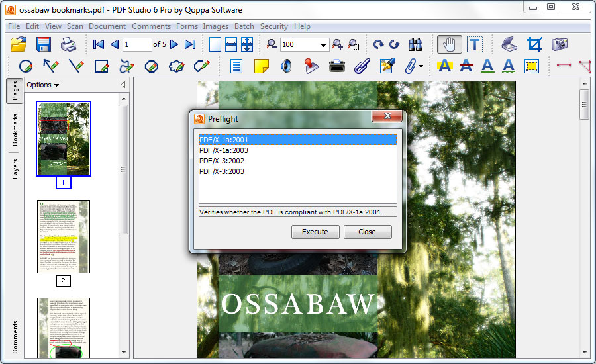
Task: Select the Cloud annotation tool
Action: 177,66
